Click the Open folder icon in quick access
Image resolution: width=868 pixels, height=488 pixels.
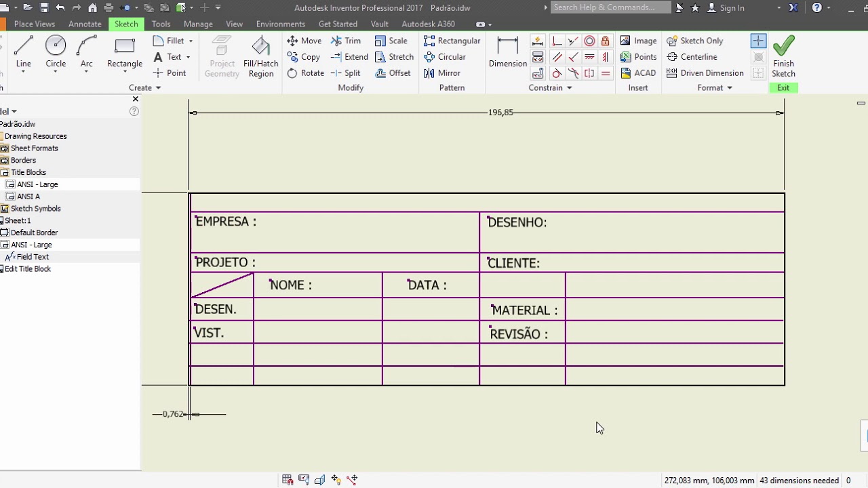(x=28, y=7)
